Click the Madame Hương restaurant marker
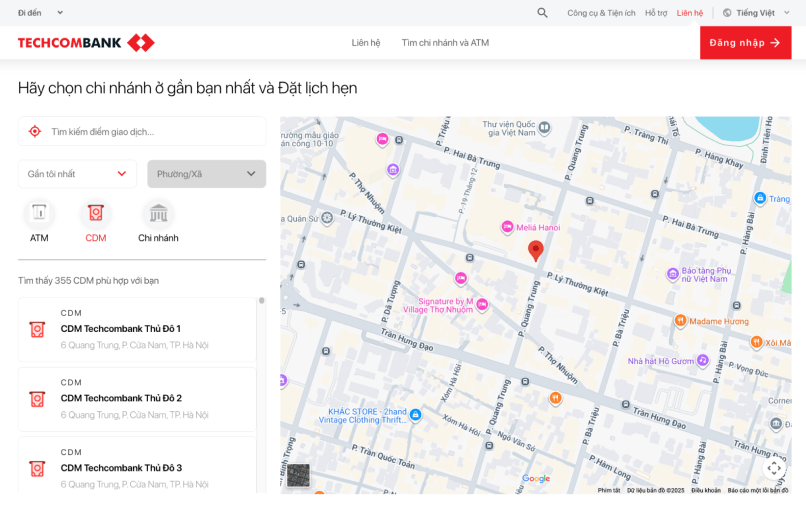Viewport: 806px width, 507px height. tap(680, 321)
